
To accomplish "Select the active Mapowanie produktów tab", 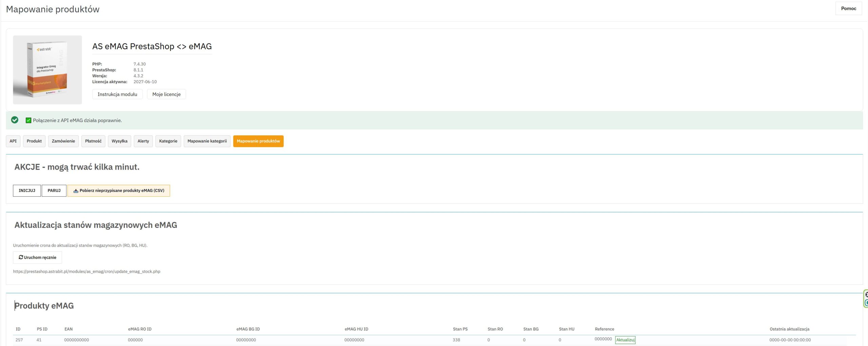I will (258, 141).
